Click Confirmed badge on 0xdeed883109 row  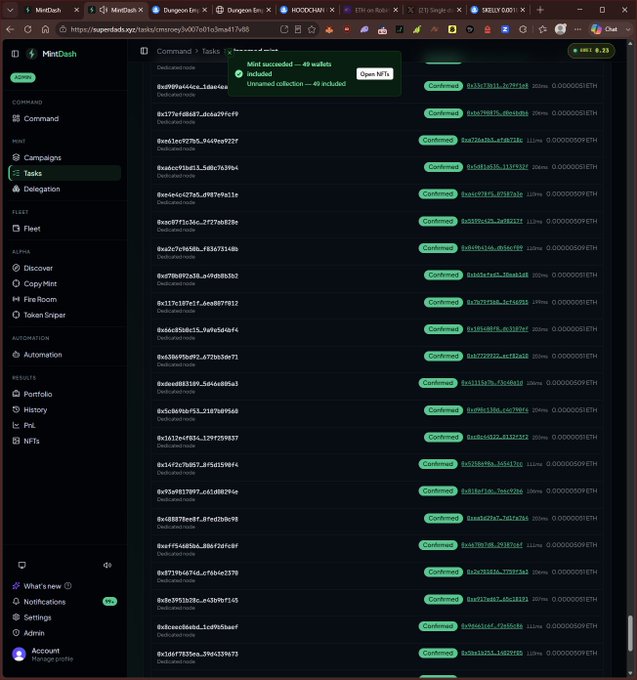(x=438, y=383)
